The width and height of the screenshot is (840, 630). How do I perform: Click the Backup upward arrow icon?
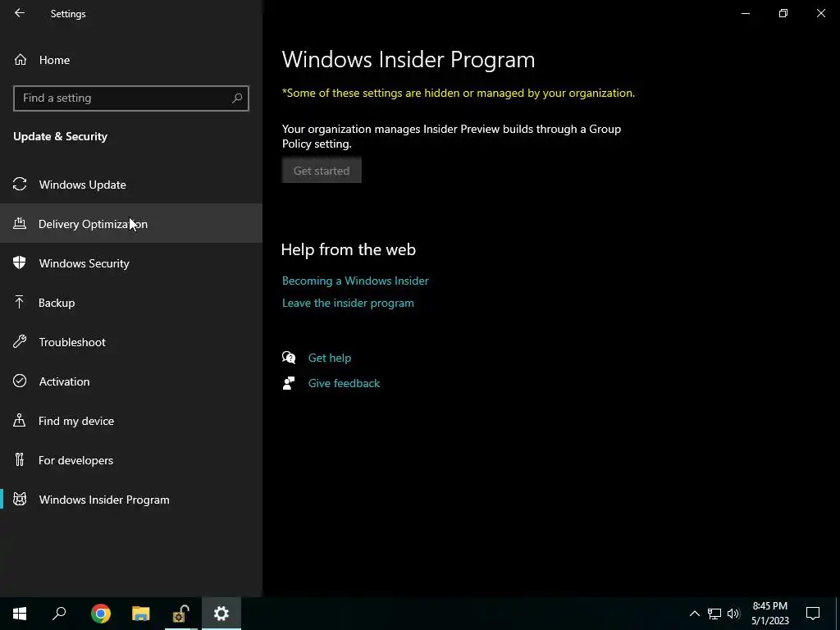click(x=20, y=302)
